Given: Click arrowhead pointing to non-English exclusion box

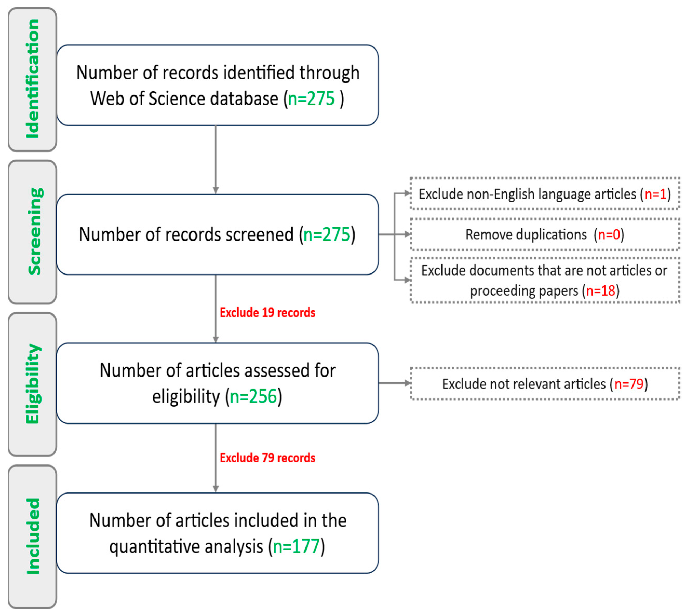Looking at the screenshot, I should [x=407, y=193].
